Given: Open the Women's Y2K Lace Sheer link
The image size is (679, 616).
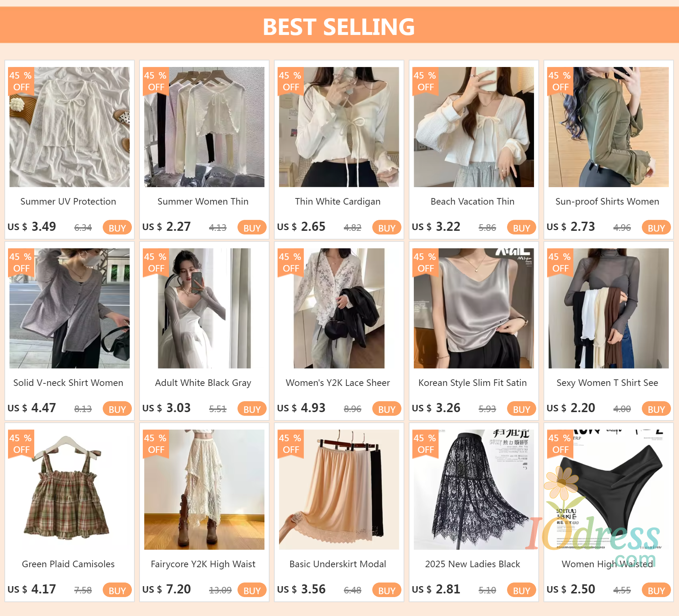Looking at the screenshot, I should pos(338,383).
